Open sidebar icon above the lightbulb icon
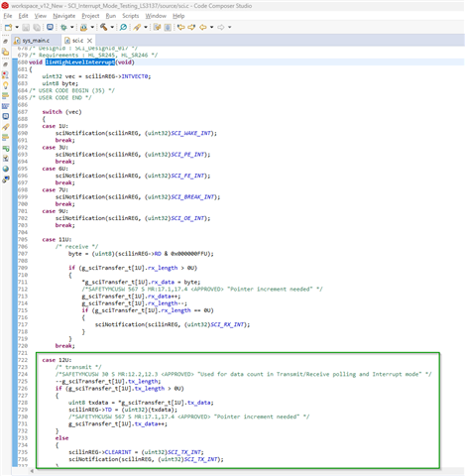 tap(6, 75)
